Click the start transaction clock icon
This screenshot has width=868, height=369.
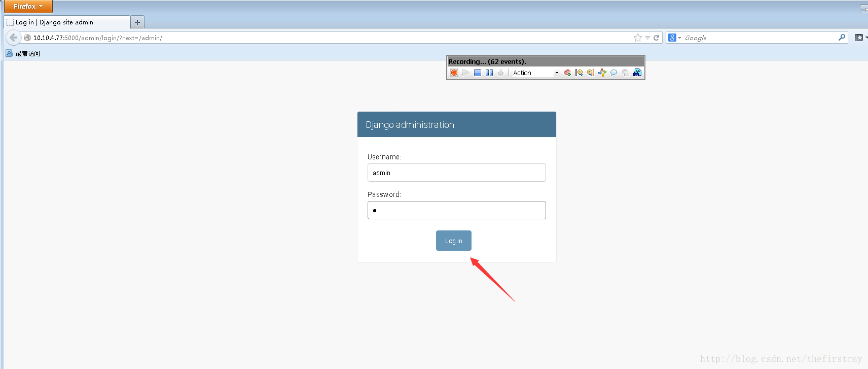click(579, 73)
